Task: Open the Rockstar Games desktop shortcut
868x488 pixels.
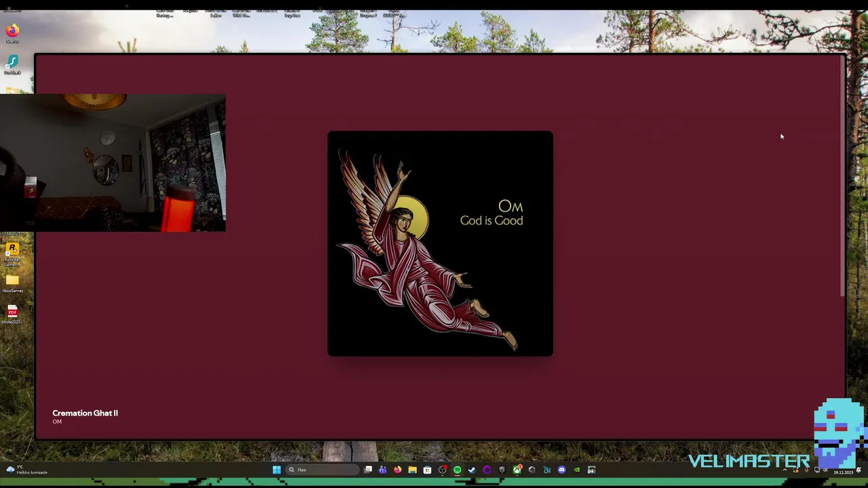Action: click(12, 253)
